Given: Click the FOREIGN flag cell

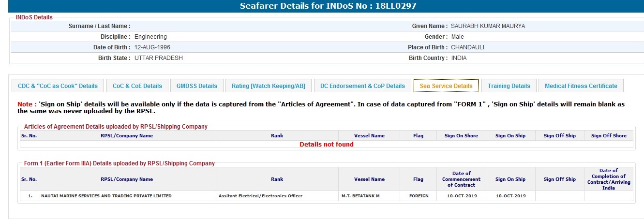Looking at the screenshot, I should point(419,196).
